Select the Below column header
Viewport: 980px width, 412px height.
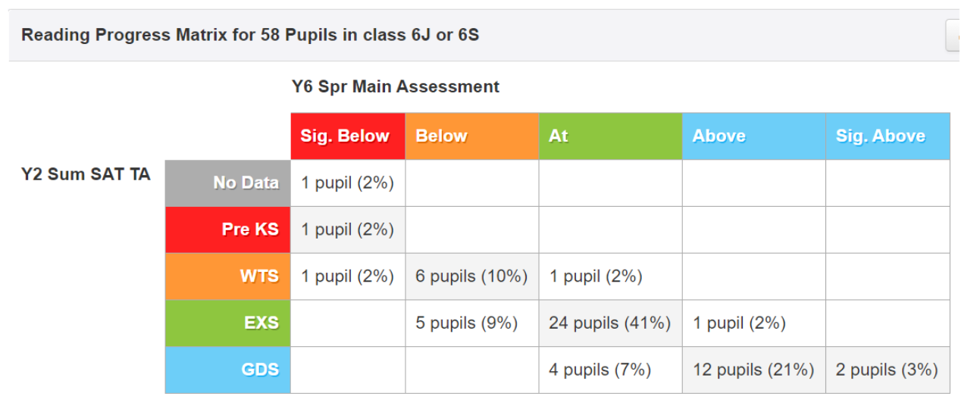472,136
